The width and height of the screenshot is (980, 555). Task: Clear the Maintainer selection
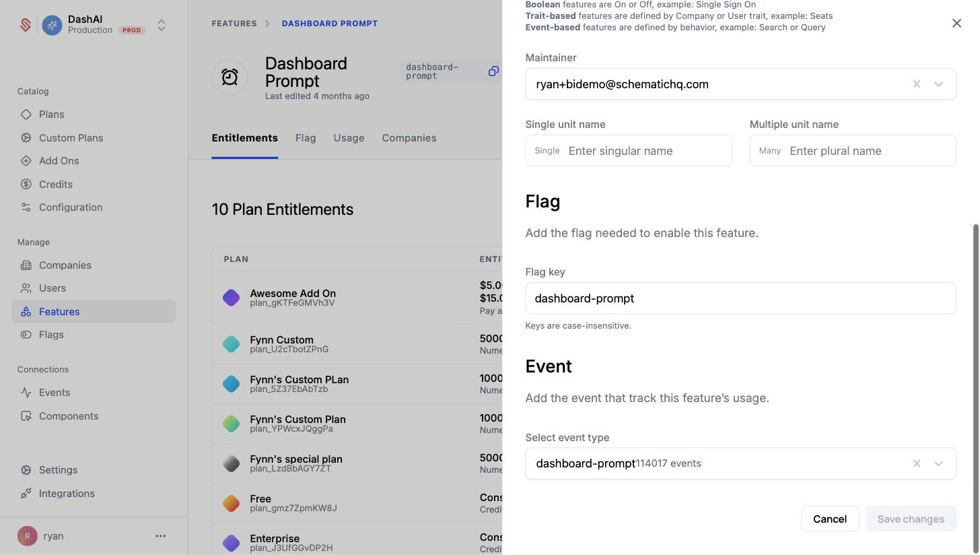point(916,84)
